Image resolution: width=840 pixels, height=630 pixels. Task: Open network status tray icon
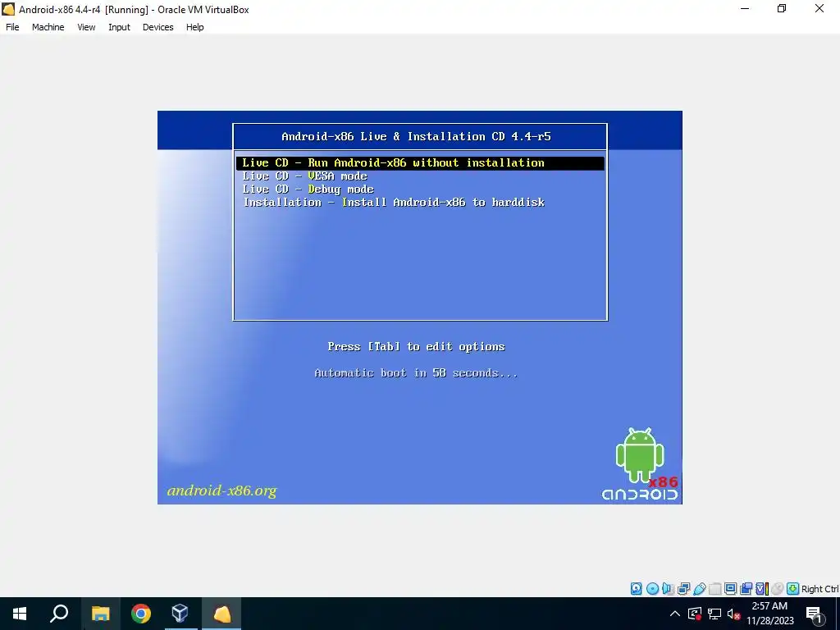click(x=714, y=614)
